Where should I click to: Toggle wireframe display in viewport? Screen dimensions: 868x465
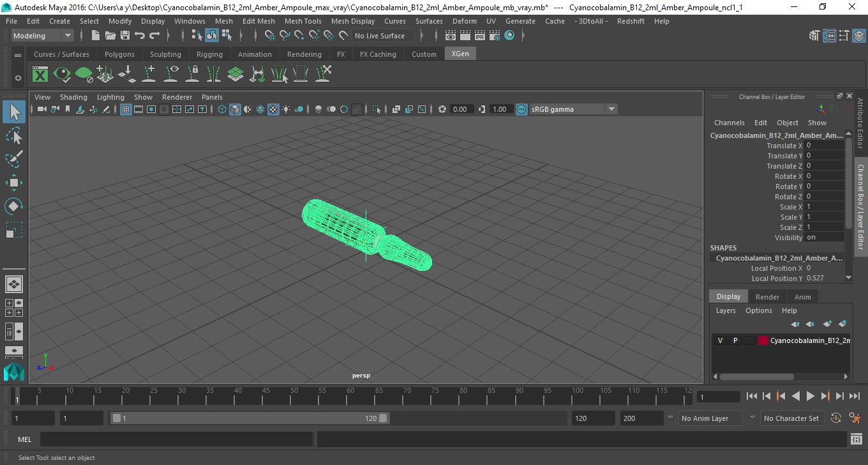[x=221, y=109]
